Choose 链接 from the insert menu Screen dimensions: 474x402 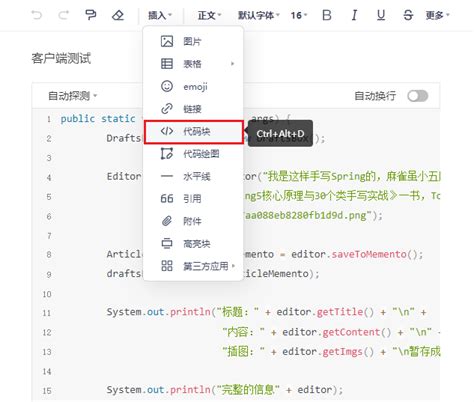pyautogui.click(x=193, y=109)
